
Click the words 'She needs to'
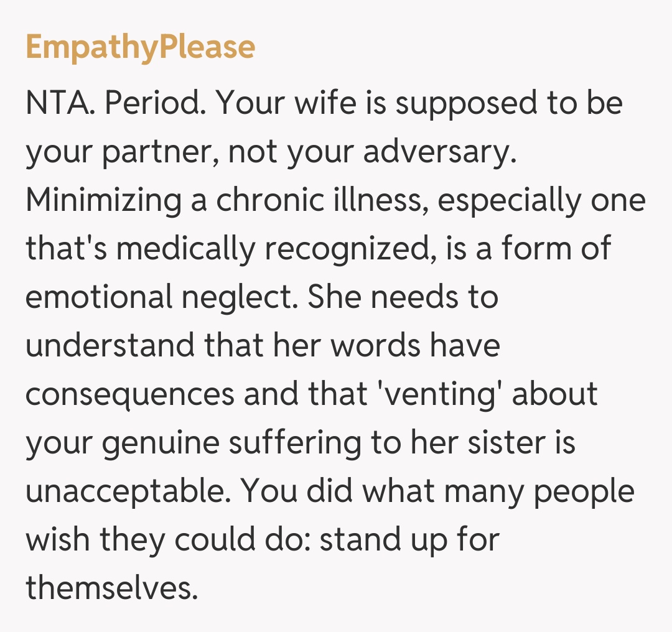[403, 297]
